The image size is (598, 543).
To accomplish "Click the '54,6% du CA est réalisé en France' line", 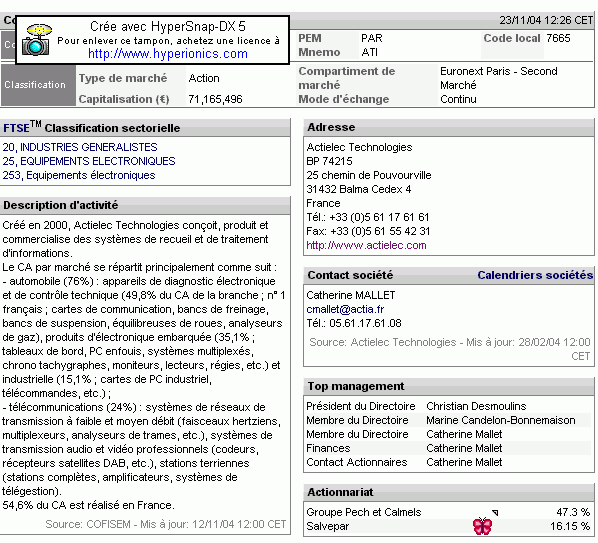I will pos(88,505).
